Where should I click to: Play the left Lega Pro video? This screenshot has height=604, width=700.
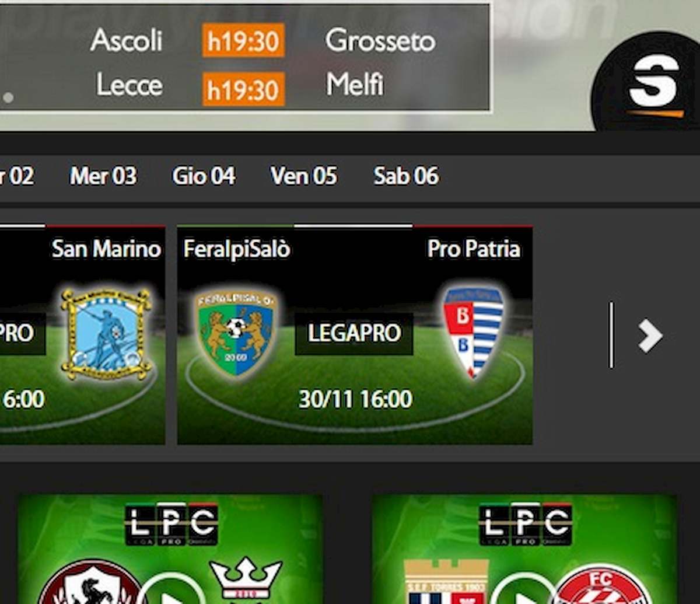click(170, 589)
